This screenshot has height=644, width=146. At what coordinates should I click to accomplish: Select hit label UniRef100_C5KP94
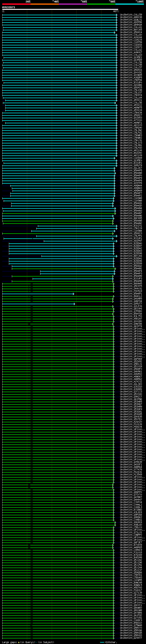tap(131, 80)
